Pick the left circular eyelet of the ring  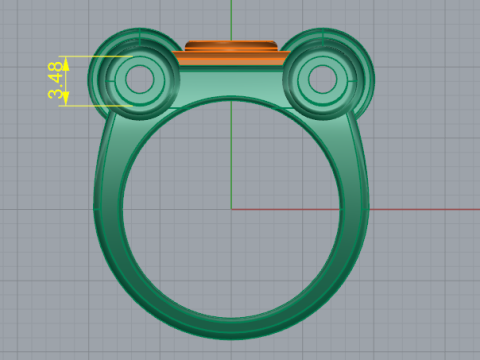click(140, 79)
